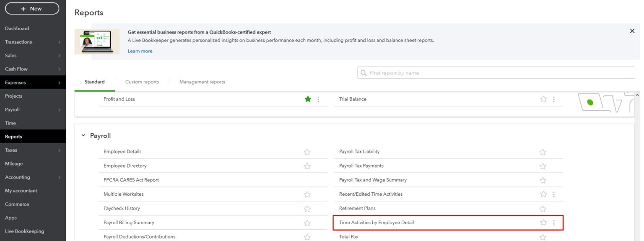Screen dimensions: 644x241
Task: Click the Find report by name field
Action: (x=496, y=73)
